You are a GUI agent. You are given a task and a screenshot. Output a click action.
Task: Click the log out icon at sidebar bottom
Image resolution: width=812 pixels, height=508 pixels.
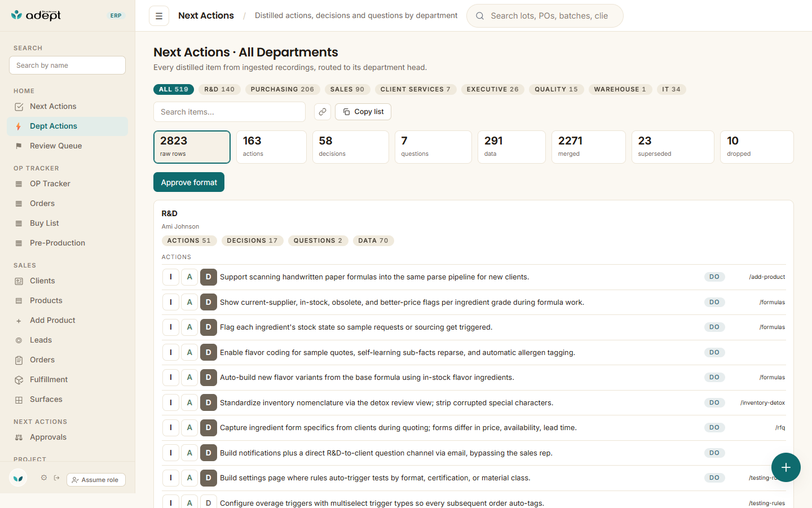click(x=57, y=478)
